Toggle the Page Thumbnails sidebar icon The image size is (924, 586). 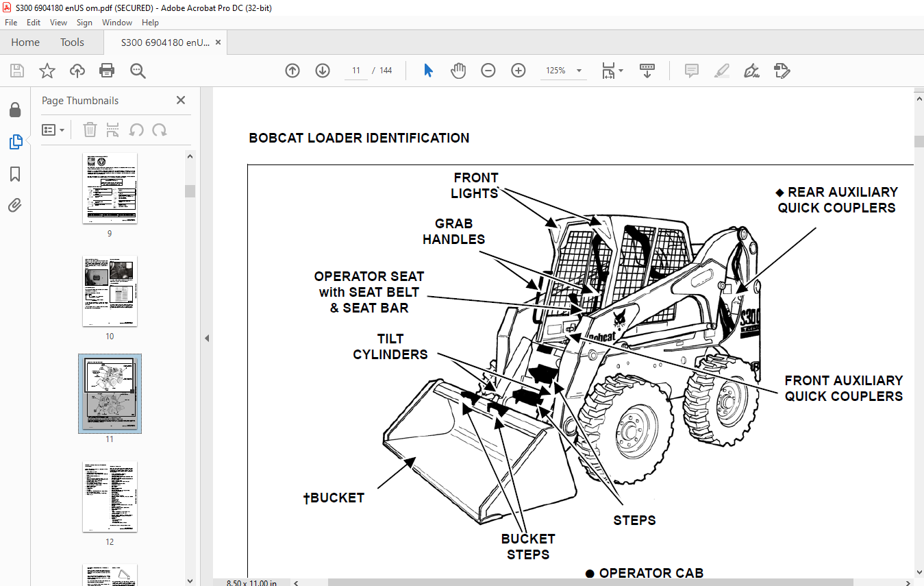[15, 142]
